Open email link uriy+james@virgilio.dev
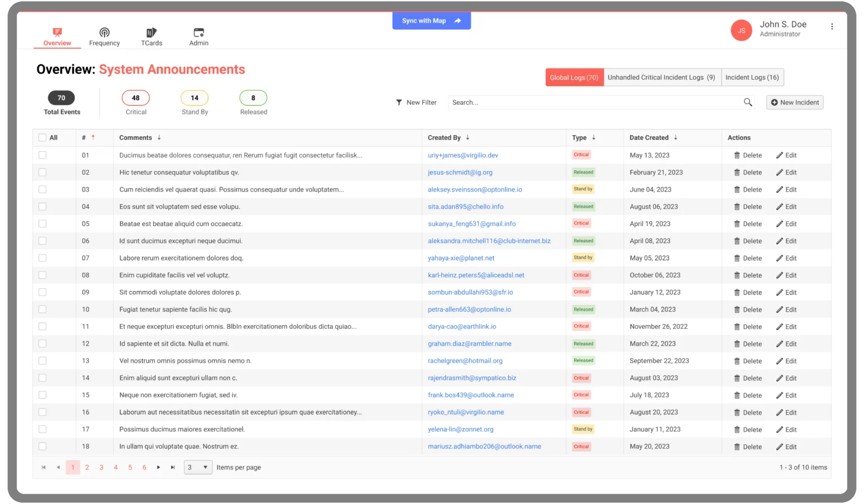The image size is (864, 504). [x=463, y=155]
